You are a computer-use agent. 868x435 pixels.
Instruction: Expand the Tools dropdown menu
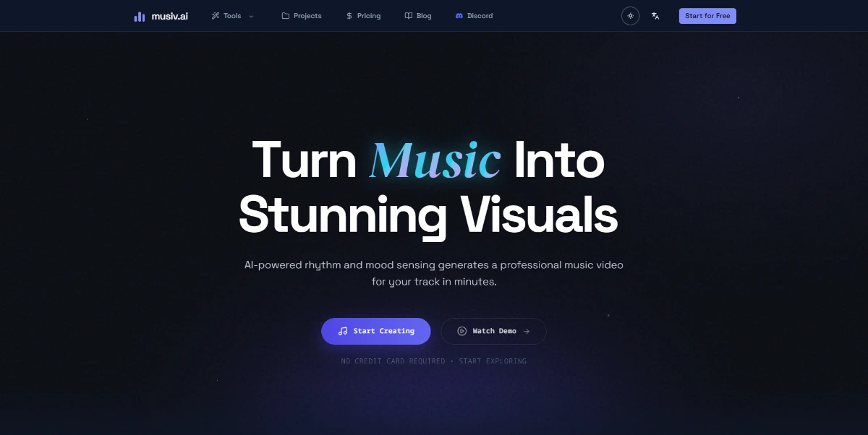tap(232, 16)
